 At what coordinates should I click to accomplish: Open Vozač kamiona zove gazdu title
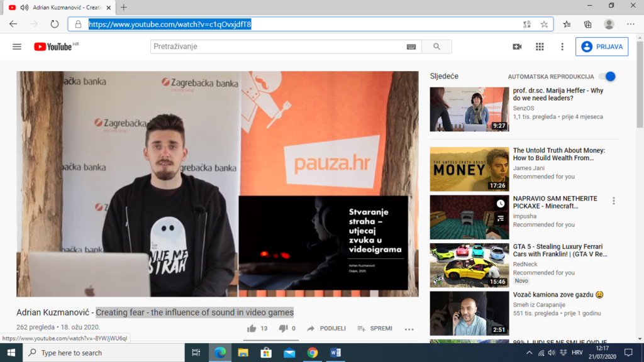tap(560, 295)
